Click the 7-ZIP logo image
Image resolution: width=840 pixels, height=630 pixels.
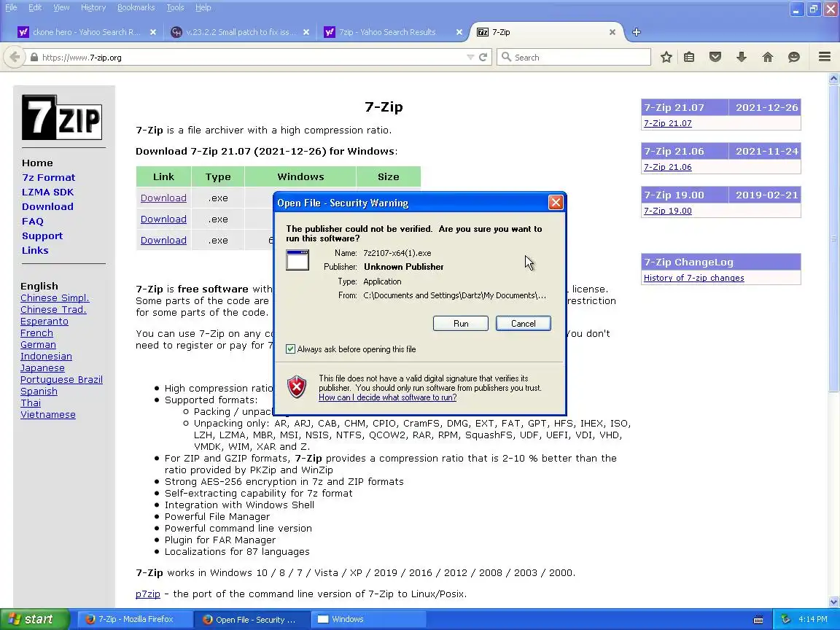61,117
